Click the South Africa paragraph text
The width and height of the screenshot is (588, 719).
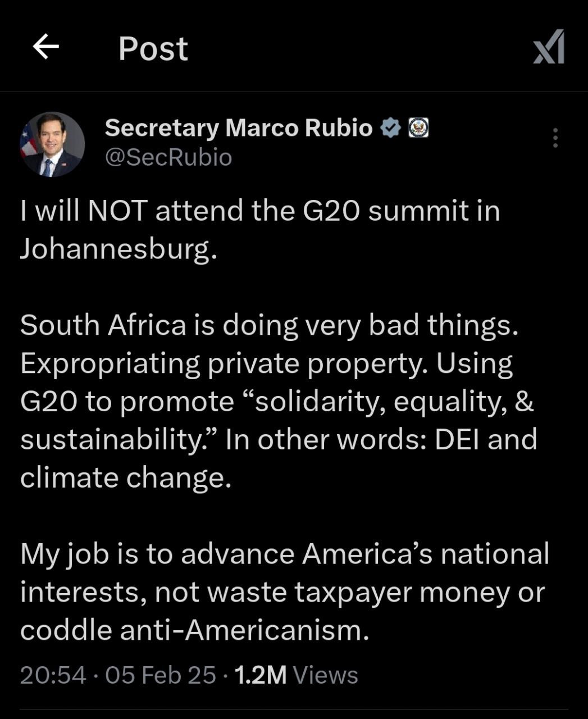pyautogui.click(x=268, y=325)
